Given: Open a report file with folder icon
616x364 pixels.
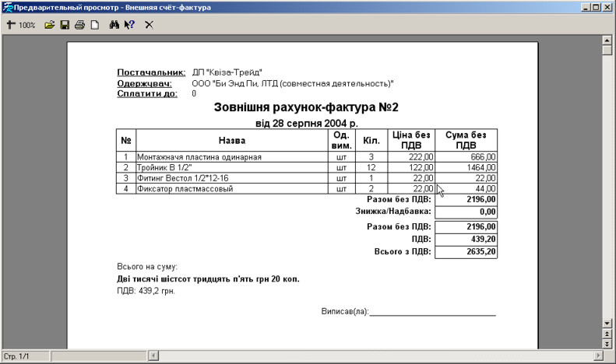Looking at the screenshot, I should [49, 25].
